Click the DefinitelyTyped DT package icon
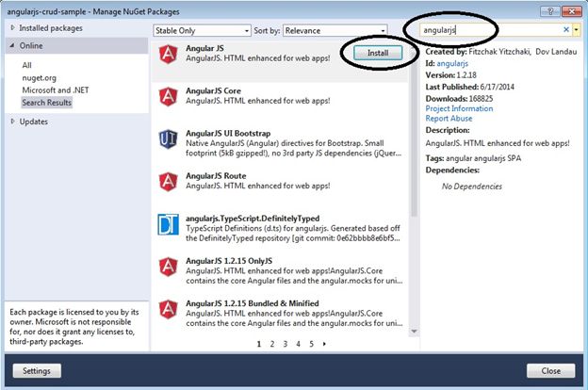The height and width of the screenshot is (390, 588). pos(168,224)
